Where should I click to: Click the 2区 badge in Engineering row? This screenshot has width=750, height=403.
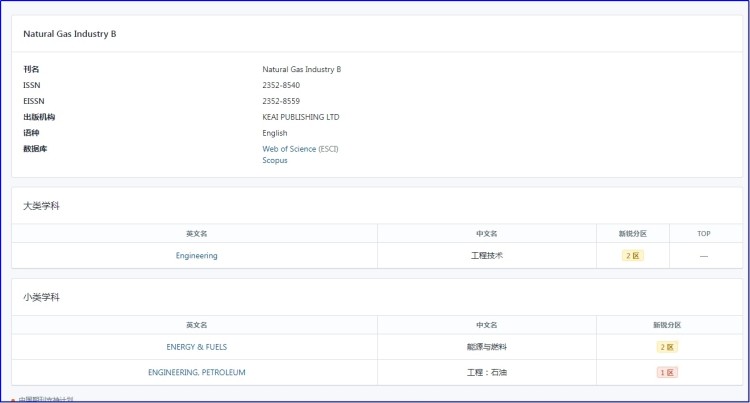[632, 256]
